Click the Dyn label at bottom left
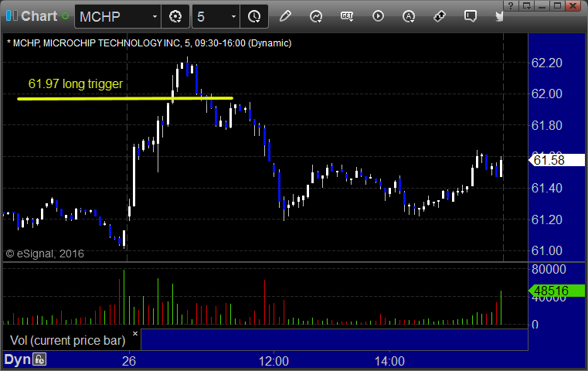Image resolution: width=588 pixels, height=371 pixels. point(17,359)
